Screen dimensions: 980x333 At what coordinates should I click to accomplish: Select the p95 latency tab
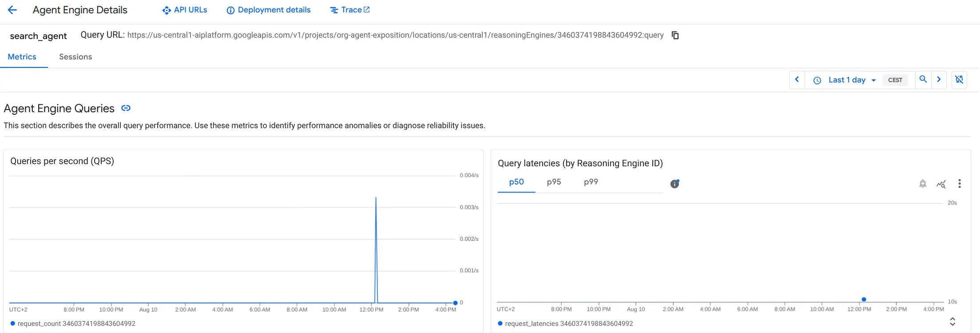tap(554, 182)
